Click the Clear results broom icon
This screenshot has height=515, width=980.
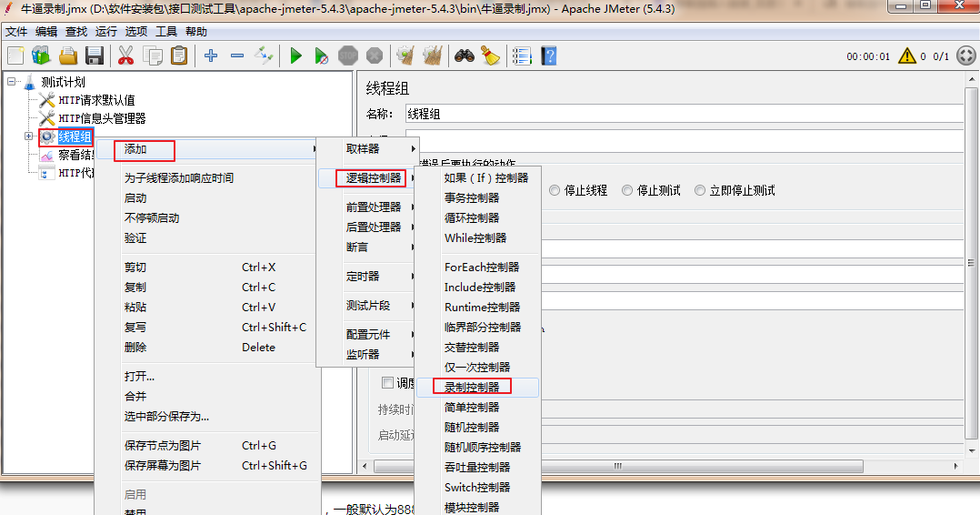click(x=406, y=56)
